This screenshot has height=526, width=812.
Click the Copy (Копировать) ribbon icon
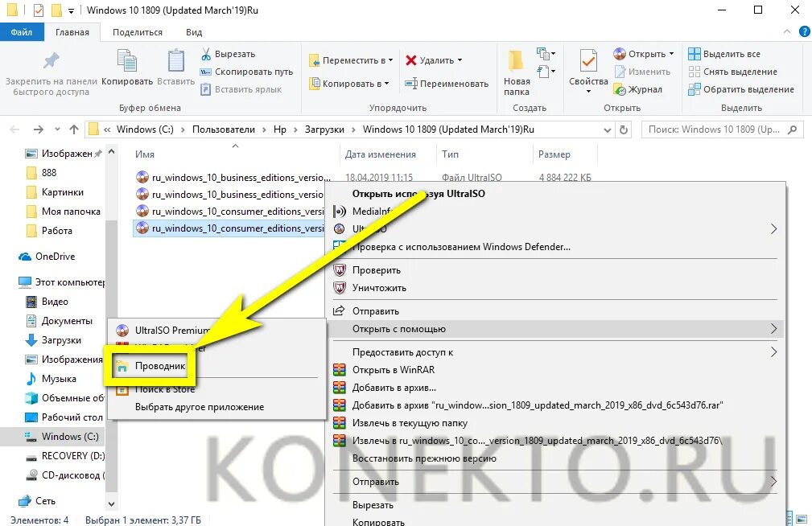127,61
